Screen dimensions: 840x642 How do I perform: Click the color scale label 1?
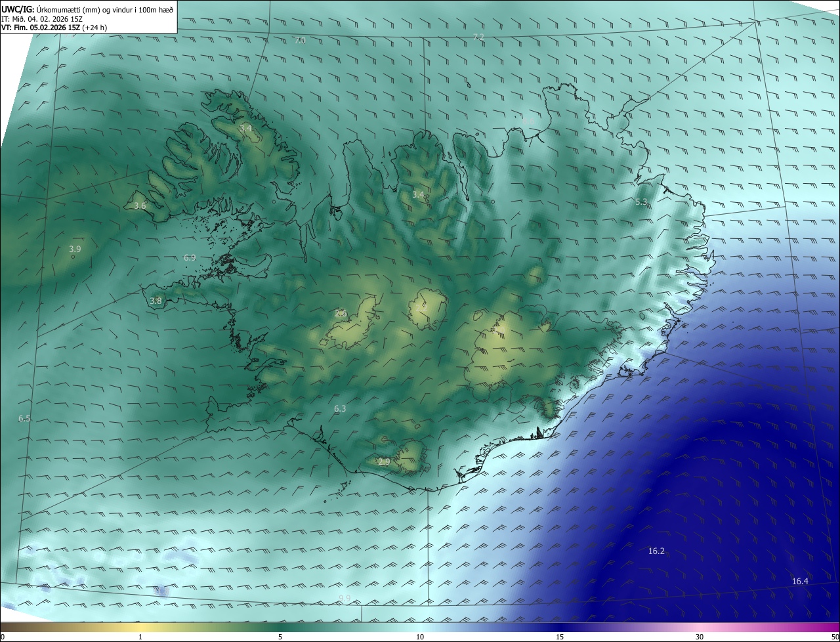140,637
